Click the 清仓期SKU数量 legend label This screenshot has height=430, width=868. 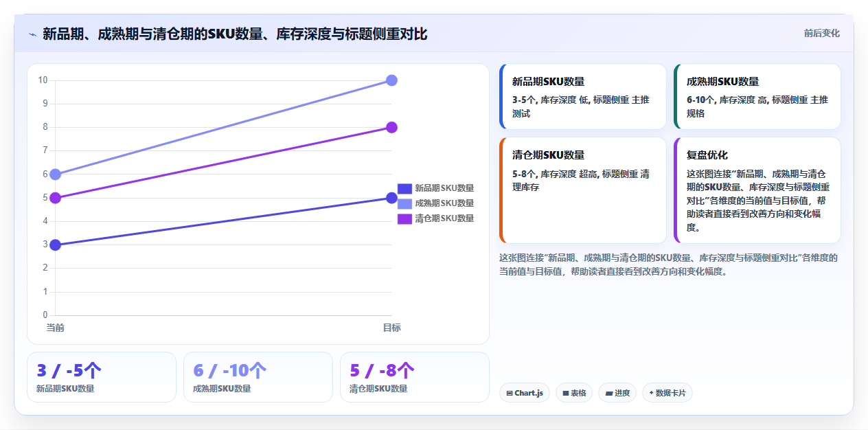tap(444, 218)
